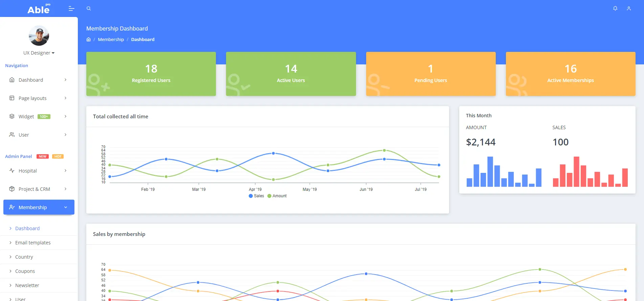Collapse sidebar with hamburger menu icon

pos(71,8)
